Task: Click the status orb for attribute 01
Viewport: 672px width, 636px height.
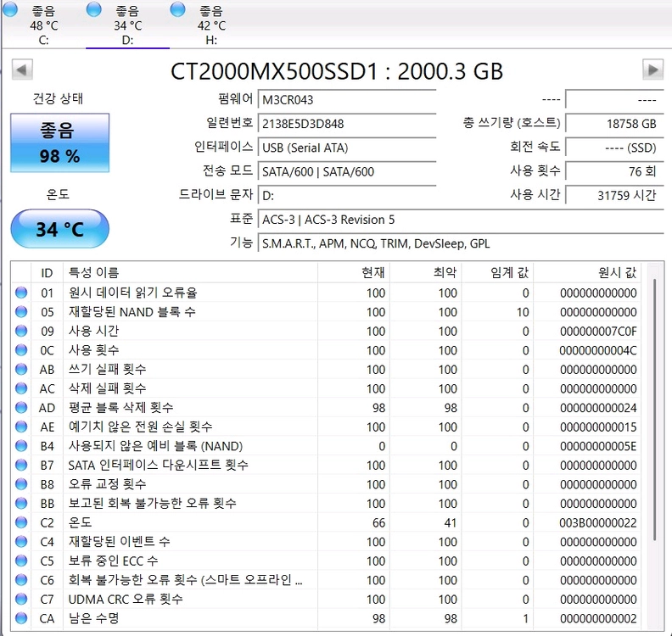Action: 21,293
